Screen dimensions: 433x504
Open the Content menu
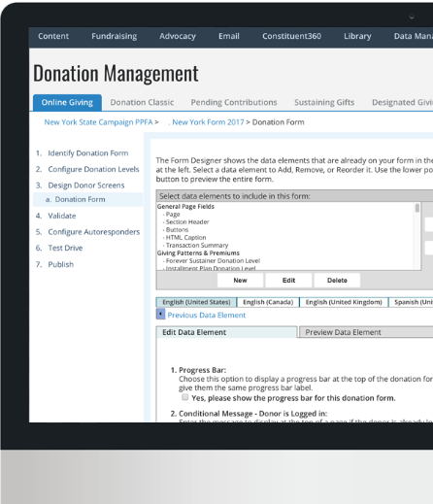(x=53, y=36)
